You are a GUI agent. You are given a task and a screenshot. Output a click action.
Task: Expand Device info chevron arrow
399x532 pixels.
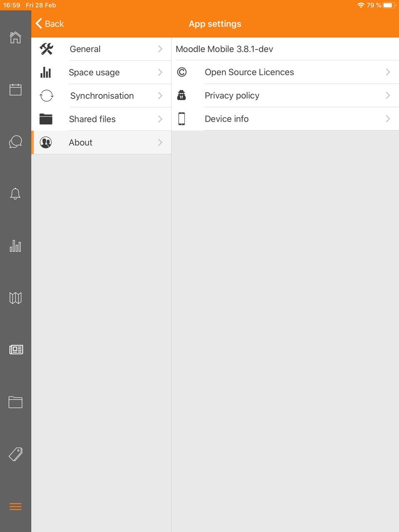coord(388,119)
